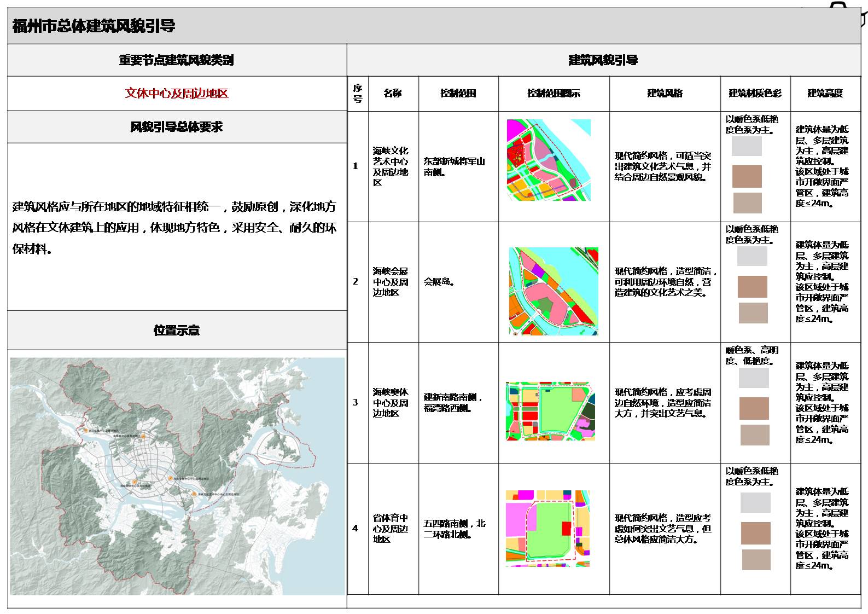
Task: Select the light gray swatch in row 1
Action: coord(747,147)
